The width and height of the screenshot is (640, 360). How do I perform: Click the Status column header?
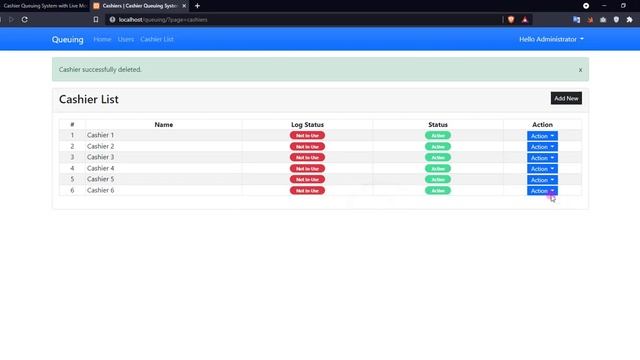pyautogui.click(x=438, y=124)
